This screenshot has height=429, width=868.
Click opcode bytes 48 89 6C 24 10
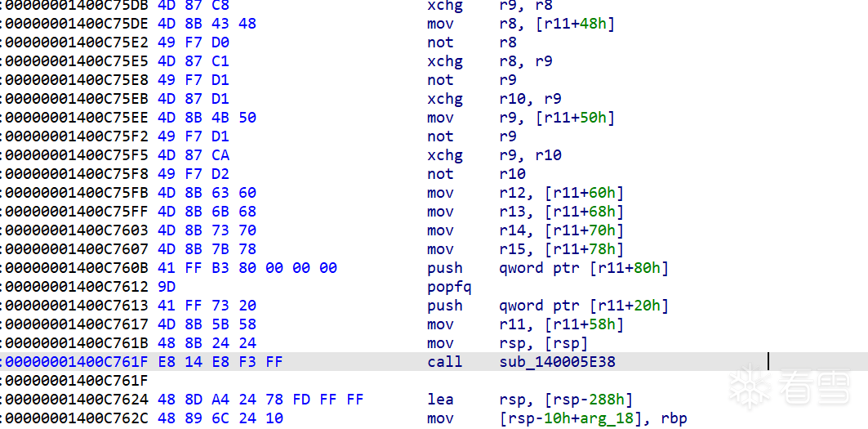(220, 418)
